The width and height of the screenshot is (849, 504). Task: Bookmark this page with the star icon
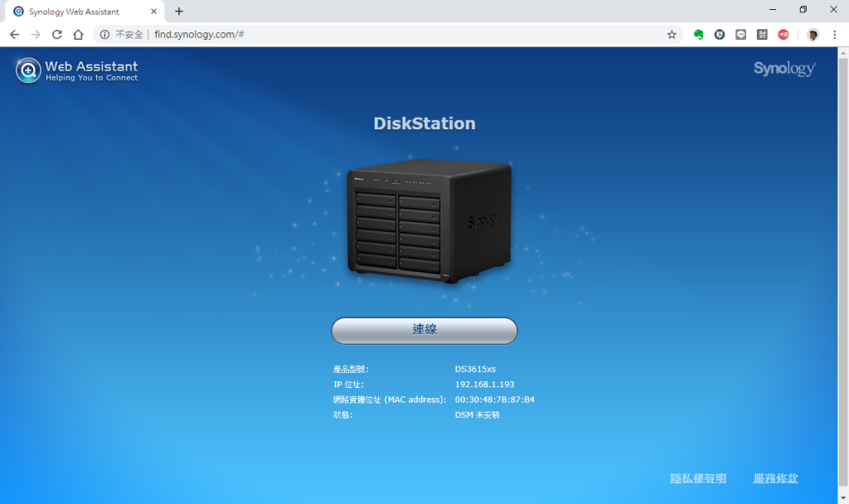click(672, 35)
